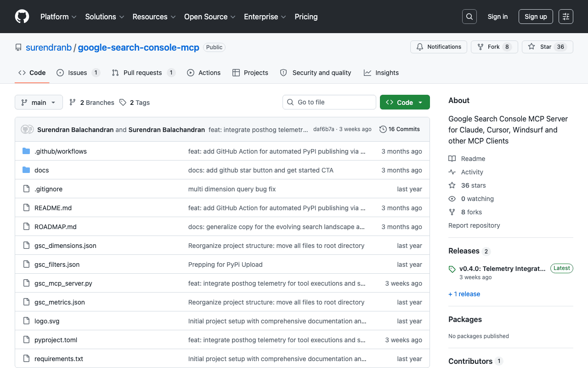
Task: Click the file icon for pyproject.toml
Action: (x=26, y=340)
